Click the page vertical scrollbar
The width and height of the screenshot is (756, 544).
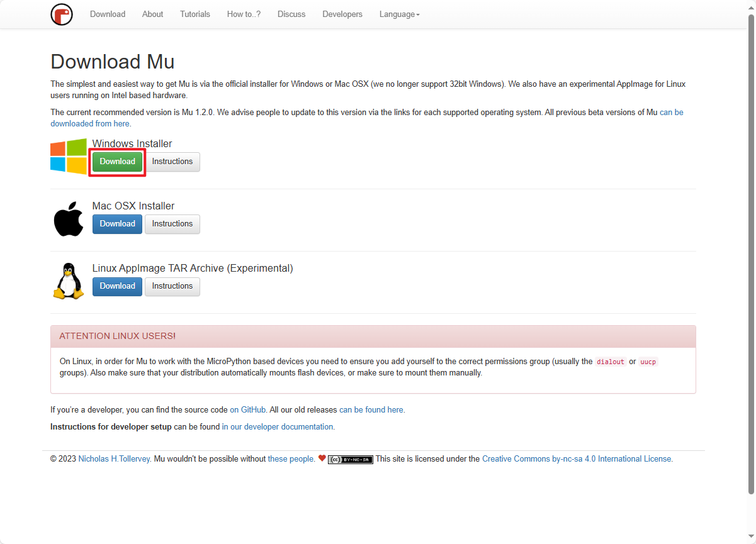click(x=750, y=252)
